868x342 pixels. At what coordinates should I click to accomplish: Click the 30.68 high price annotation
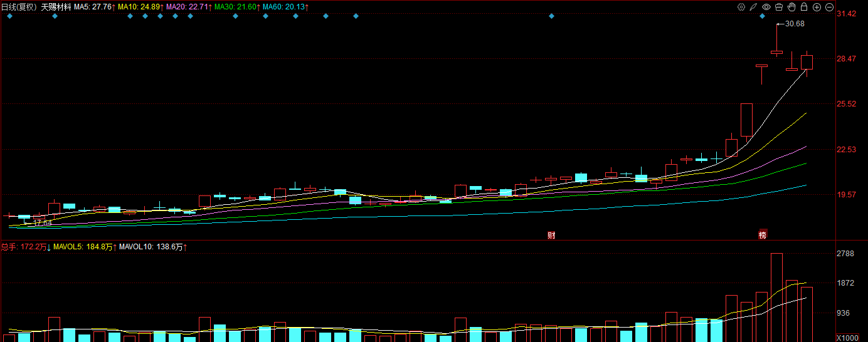point(795,24)
